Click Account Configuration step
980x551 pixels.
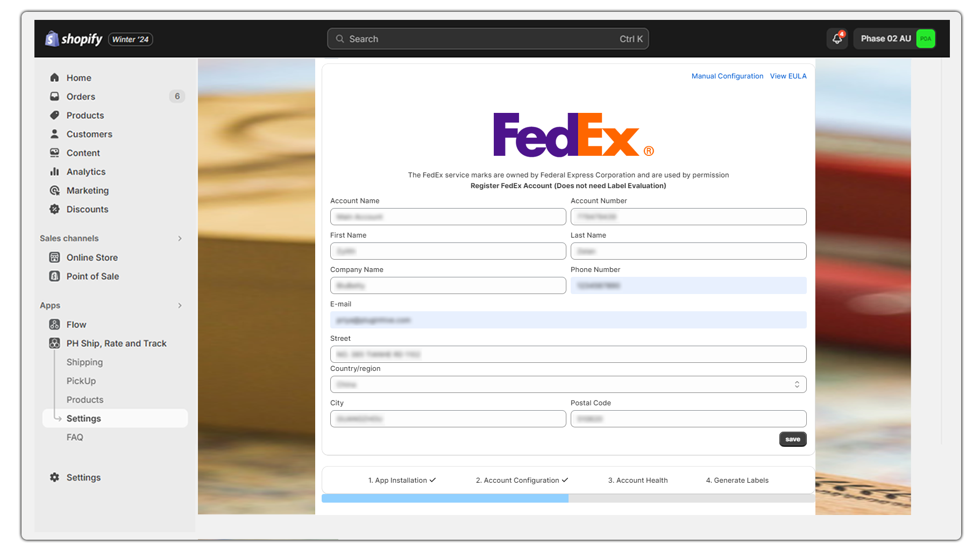522,481
